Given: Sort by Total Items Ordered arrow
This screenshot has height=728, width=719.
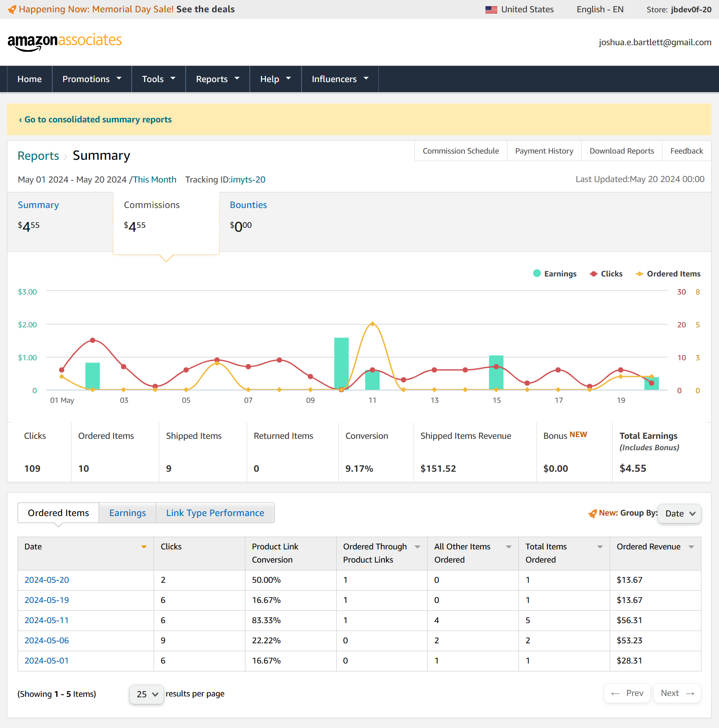Looking at the screenshot, I should pos(600,547).
